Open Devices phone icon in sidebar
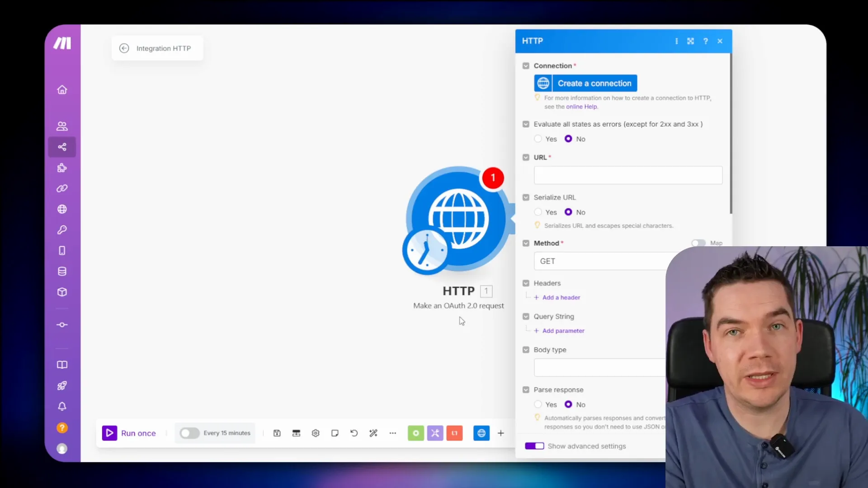This screenshot has width=868, height=488. [x=62, y=251]
